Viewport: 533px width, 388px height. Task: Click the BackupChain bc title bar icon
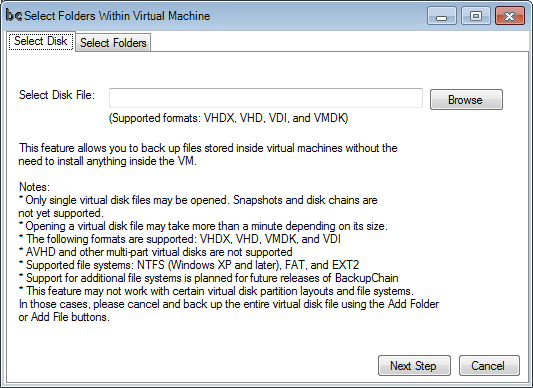click(14, 16)
